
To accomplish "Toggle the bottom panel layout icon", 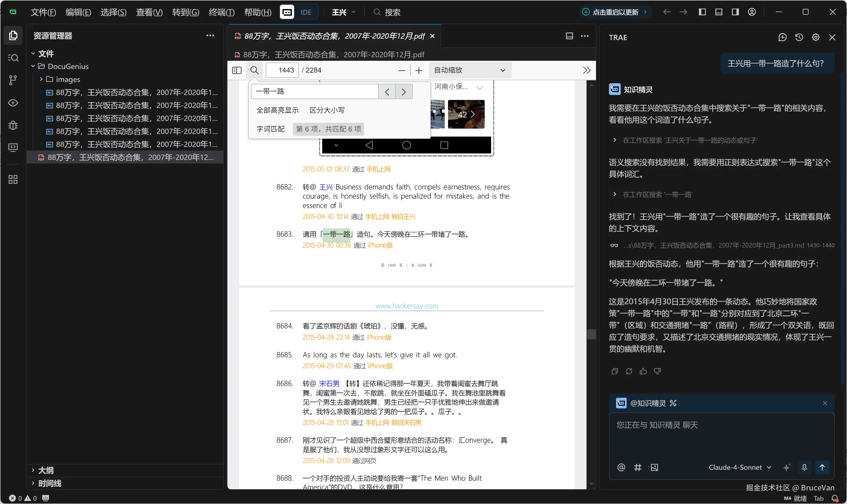I will click(x=719, y=12).
